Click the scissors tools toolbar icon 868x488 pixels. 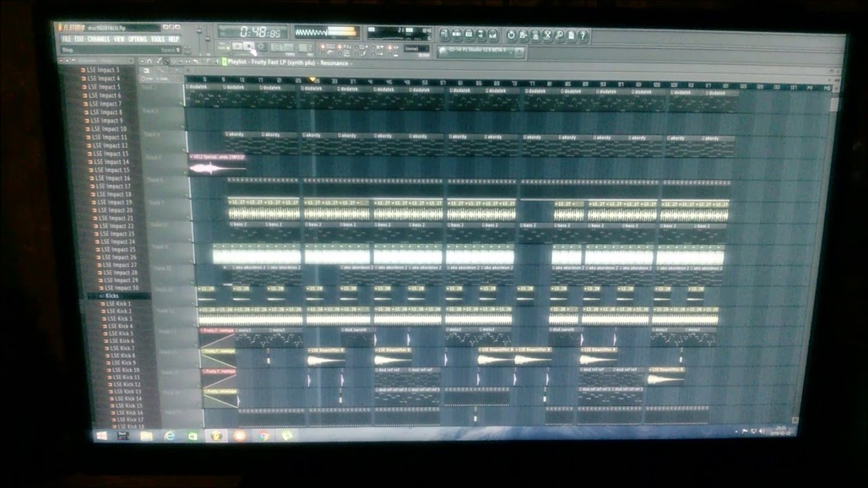(547, 35)
